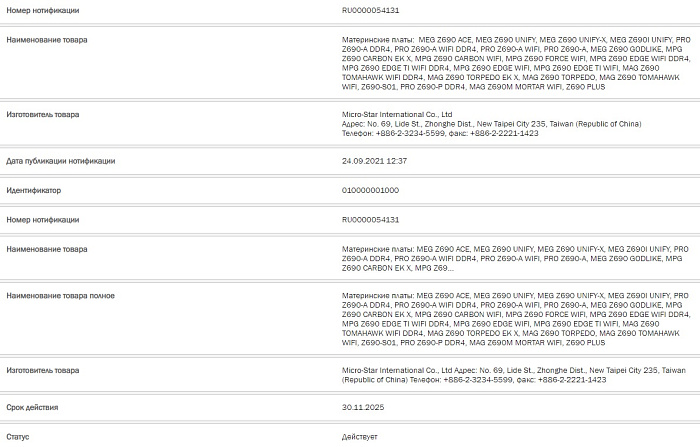Select the second RU0000054131 value
This screenshot has width=700, height=447.
pyautogui.click(x=371, y=220)
